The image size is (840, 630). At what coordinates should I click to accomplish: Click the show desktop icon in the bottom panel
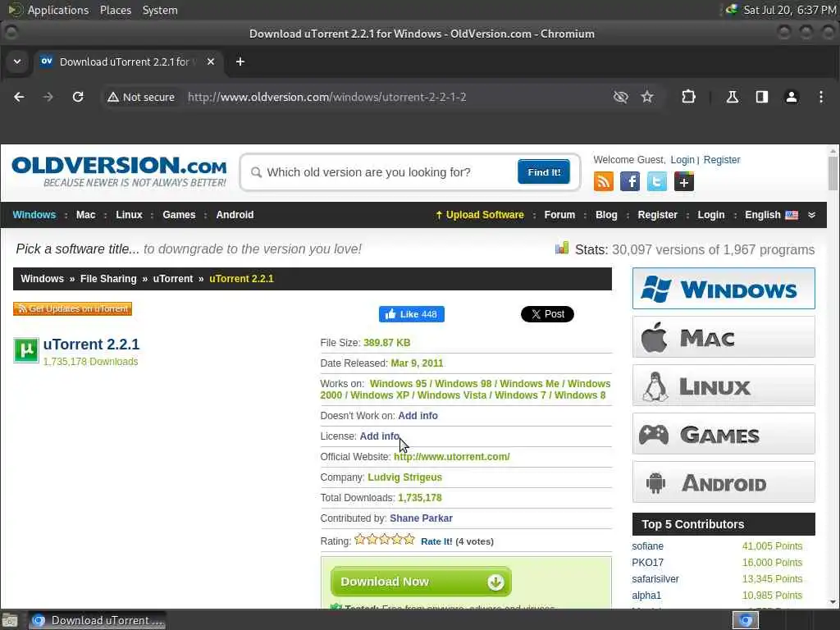pos(10,620)
